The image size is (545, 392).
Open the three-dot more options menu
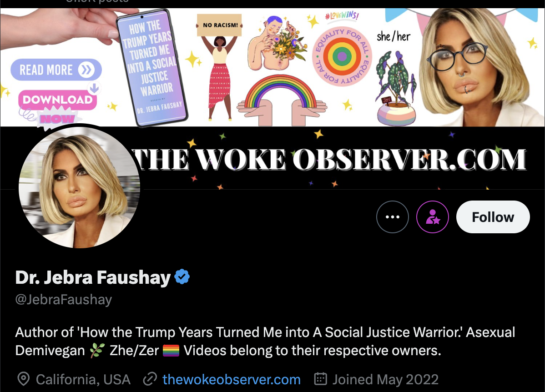pos(393,217)
